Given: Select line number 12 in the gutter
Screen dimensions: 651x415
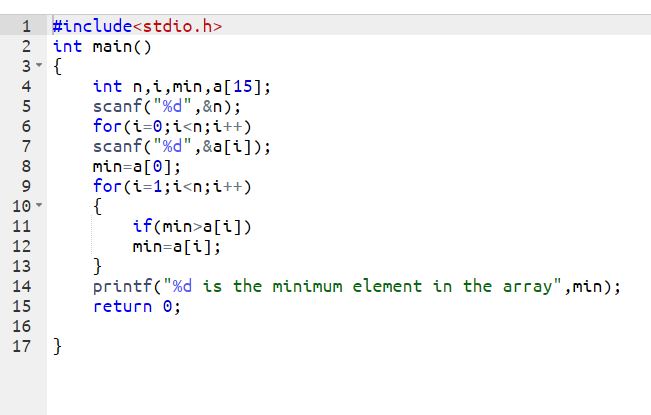Looking at the screenshot, I should (22, 246).
